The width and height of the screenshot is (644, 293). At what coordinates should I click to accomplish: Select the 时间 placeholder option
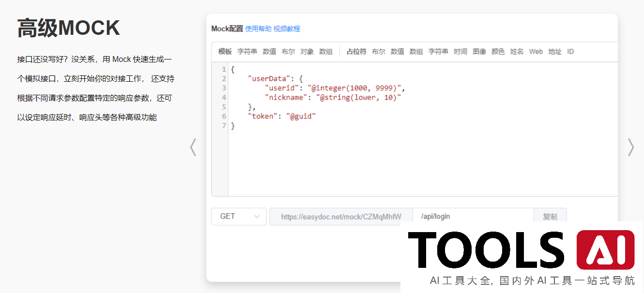pos(460,52)
